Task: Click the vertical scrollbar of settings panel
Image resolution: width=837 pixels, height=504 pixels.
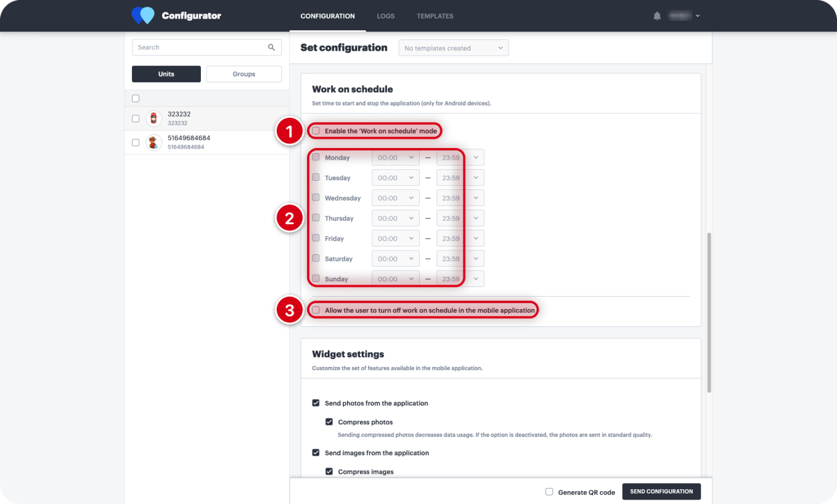Action: pyautogui.click(x=709, y=312)
